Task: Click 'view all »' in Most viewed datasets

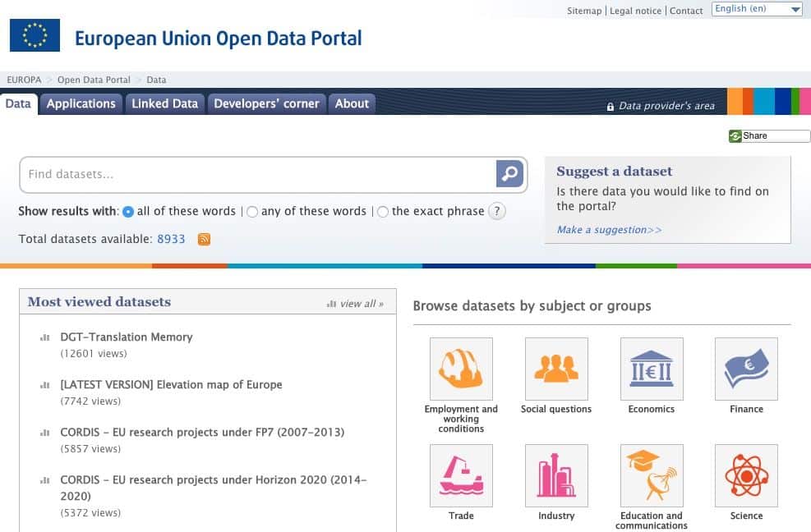Action: coord(362,304)
